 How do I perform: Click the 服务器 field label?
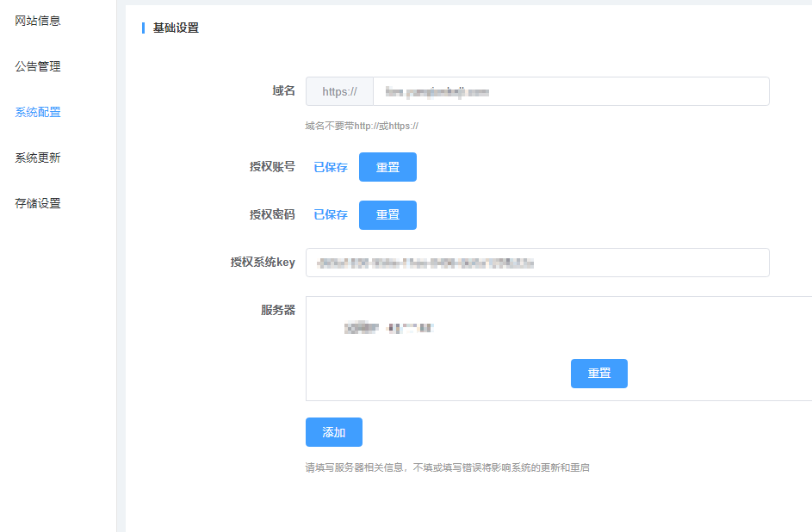277,310
